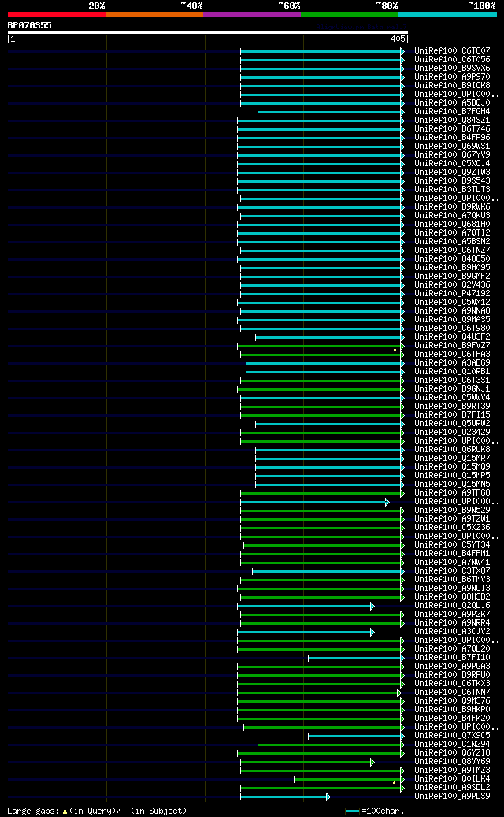Select the UniRef100_Q8VY69 label
The width and height of the screenshot is (504, 817).
(x=452, y=762)
